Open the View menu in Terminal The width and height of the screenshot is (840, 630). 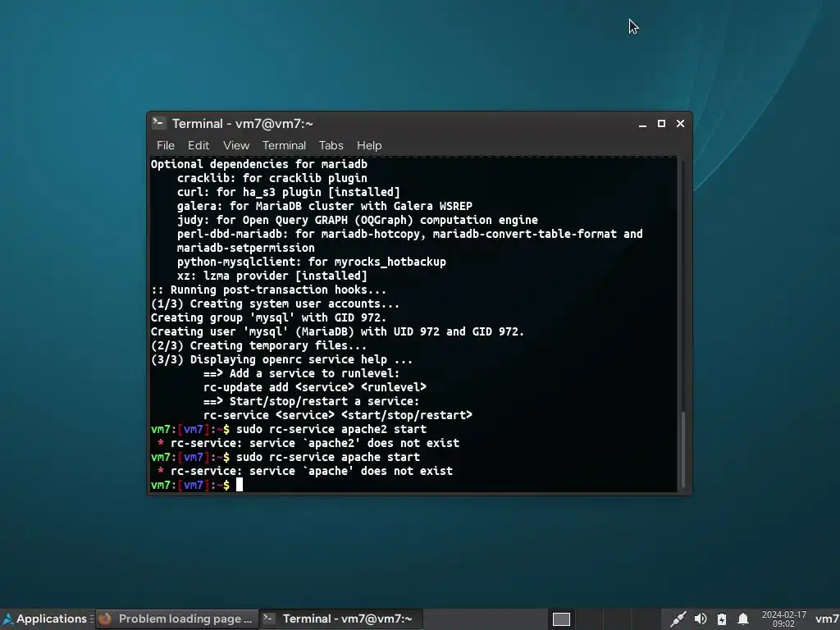coord(236,145)
